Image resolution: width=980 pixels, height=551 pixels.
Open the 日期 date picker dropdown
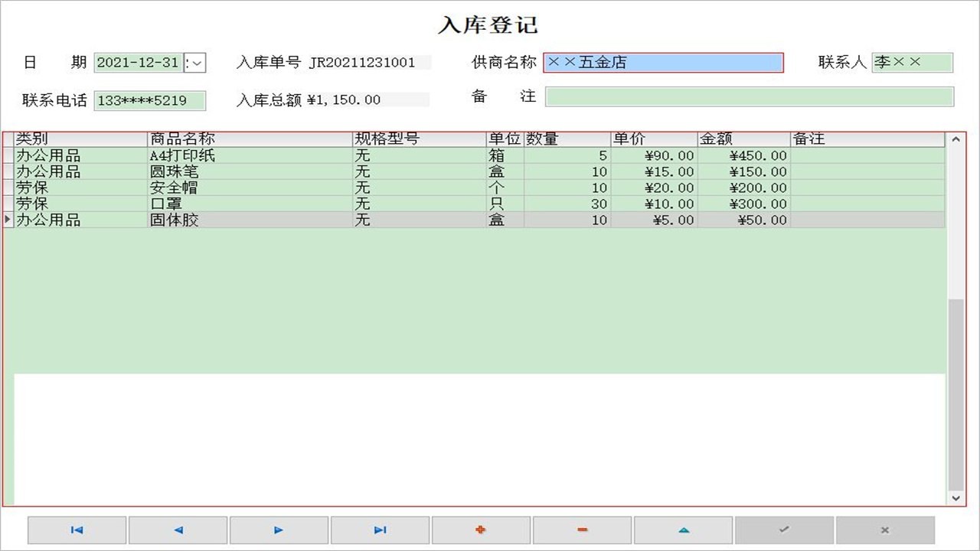point(198,62)
